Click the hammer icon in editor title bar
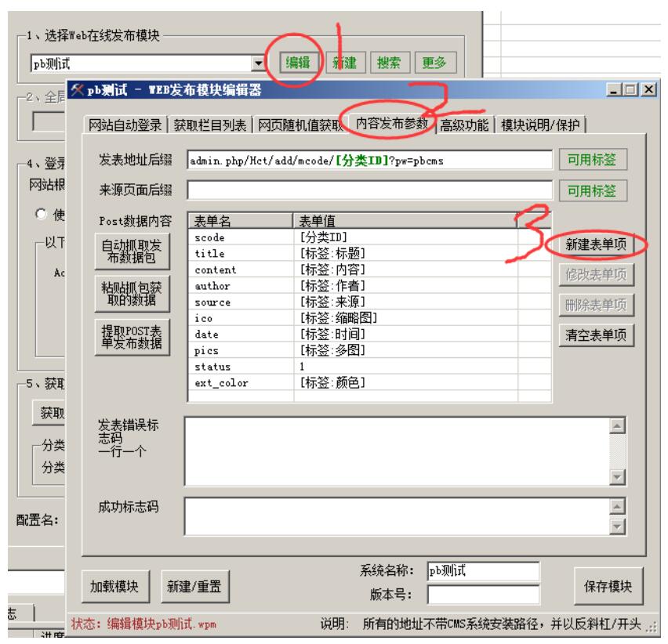668x644 pixels. 77,90
